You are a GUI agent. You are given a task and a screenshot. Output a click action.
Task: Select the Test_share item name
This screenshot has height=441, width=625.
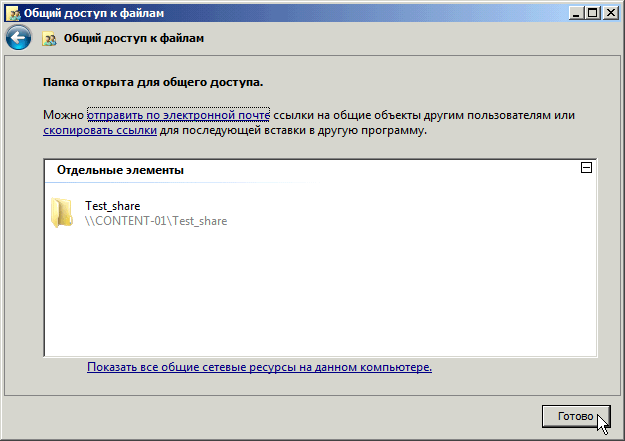tap(112, 206)
